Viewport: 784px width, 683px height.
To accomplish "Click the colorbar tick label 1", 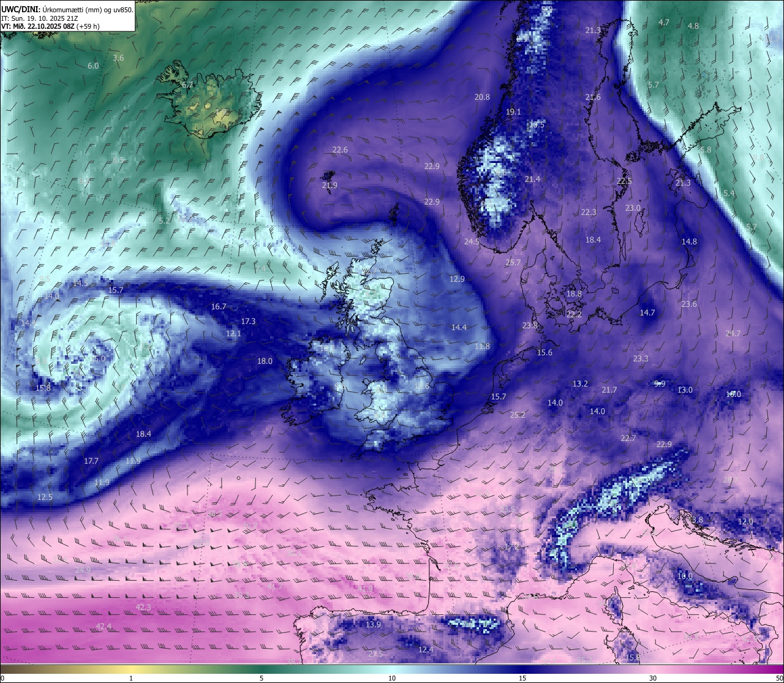I will (131, 678).
